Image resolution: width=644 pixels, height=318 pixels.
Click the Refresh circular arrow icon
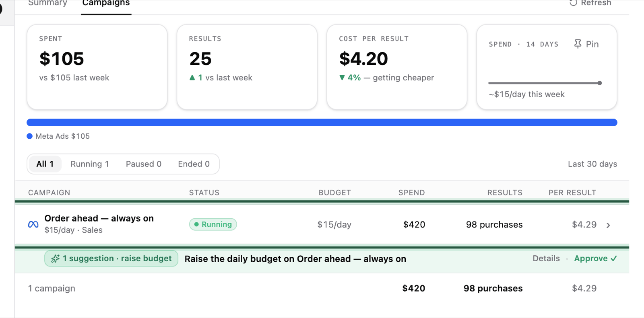click(573, 3)
